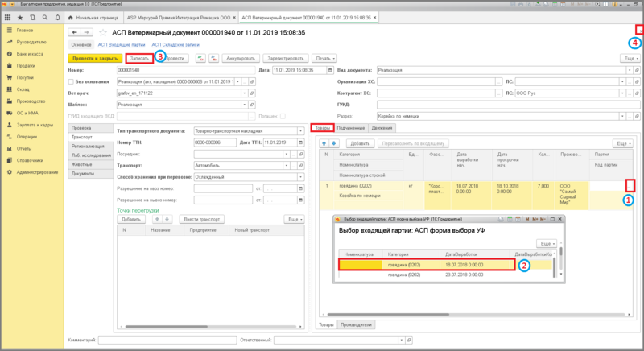Expand the Шаблон dropdown
644x351 pixels.
coord(245,105)
